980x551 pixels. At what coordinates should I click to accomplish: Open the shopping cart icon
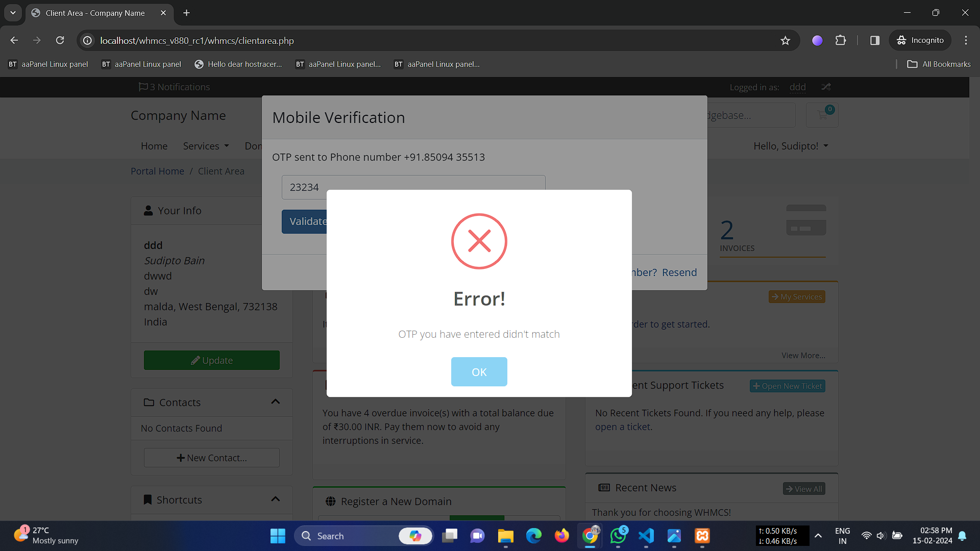coord(822,115)
